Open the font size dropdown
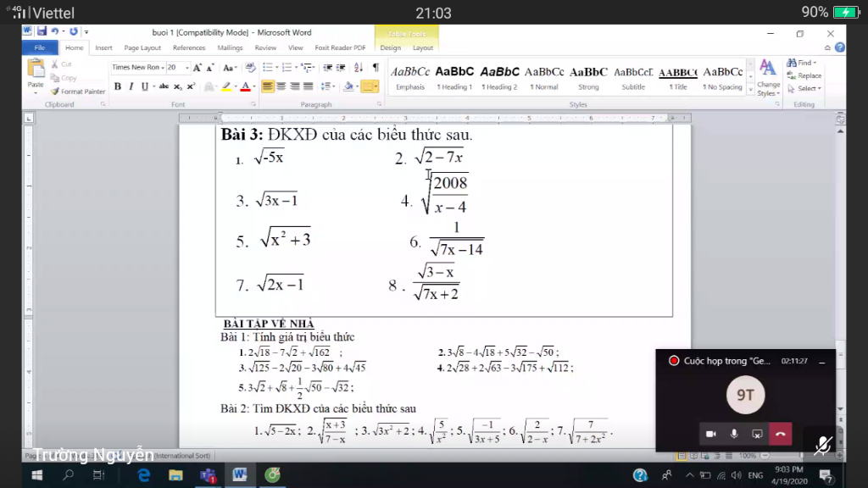 [x=187, y=68]
